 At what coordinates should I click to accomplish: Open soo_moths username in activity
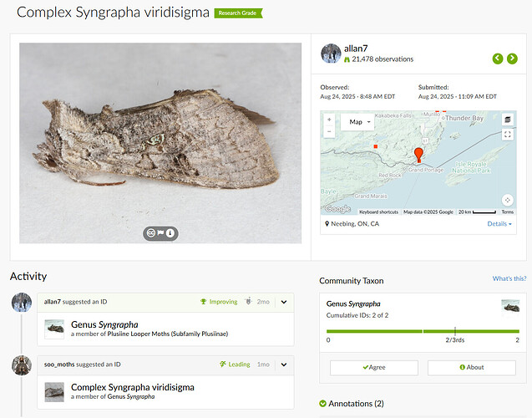pyautogui.click(x=59, y=364)
